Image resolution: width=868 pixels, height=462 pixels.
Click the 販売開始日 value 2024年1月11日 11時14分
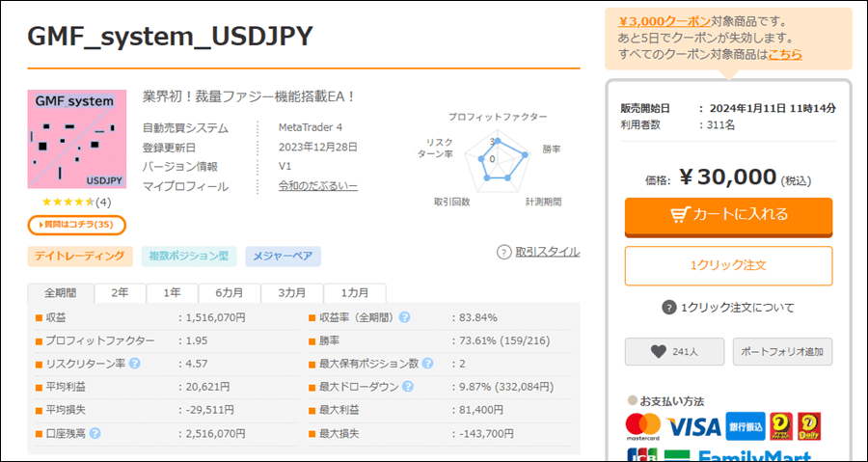[x=773, y=108]
